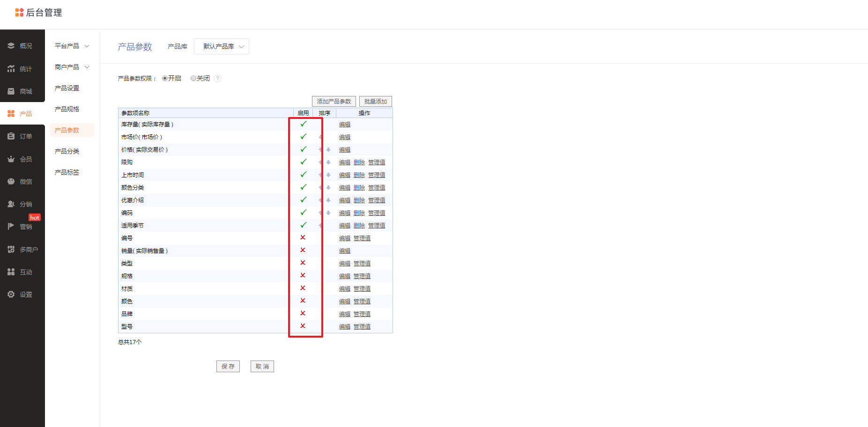Select the 开启 radio for parameter permission

click(x=165, y=79)
